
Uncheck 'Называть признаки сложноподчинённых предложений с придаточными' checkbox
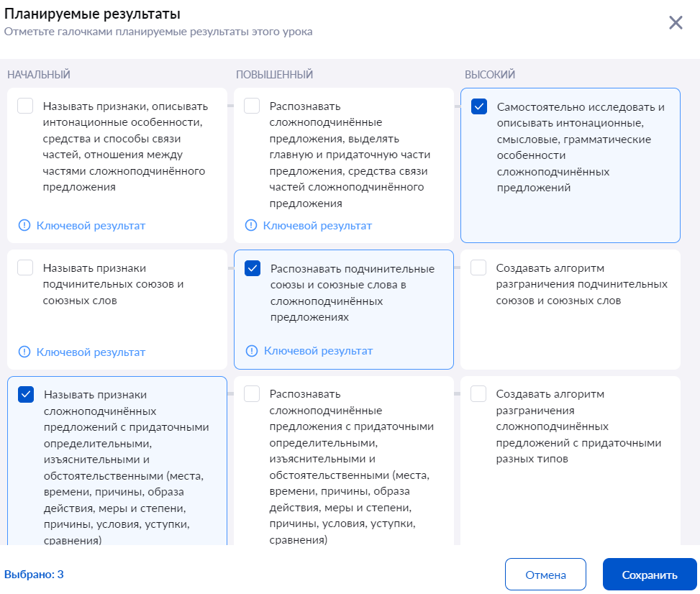26,394
